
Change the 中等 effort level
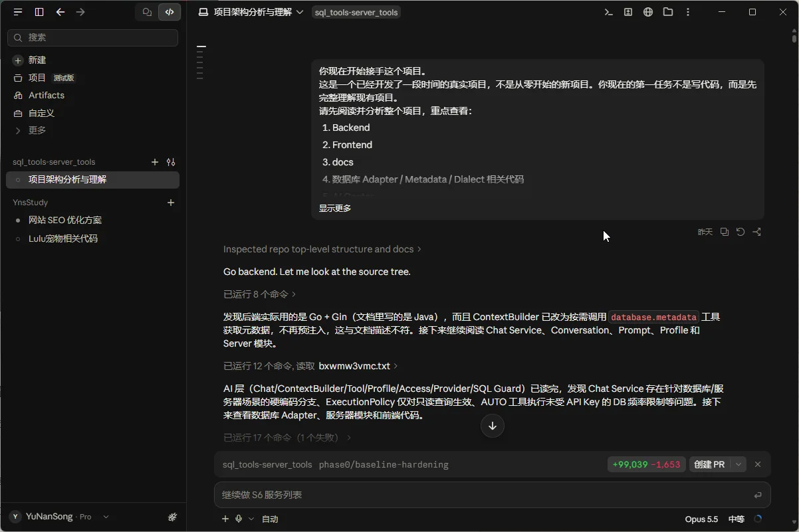point(737,519)
